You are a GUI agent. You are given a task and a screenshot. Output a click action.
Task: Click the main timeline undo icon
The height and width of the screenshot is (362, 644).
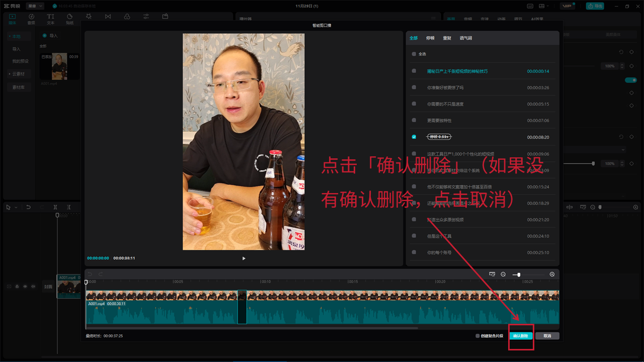point(28,207)
